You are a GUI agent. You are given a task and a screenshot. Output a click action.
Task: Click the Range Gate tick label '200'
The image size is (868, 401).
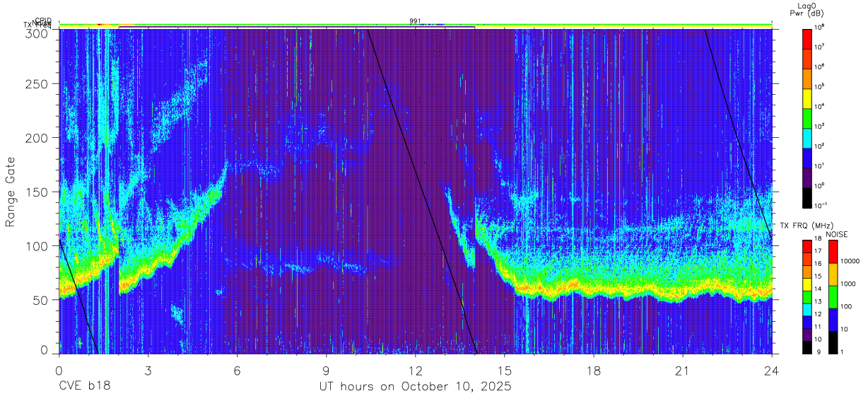coord(37,138)
